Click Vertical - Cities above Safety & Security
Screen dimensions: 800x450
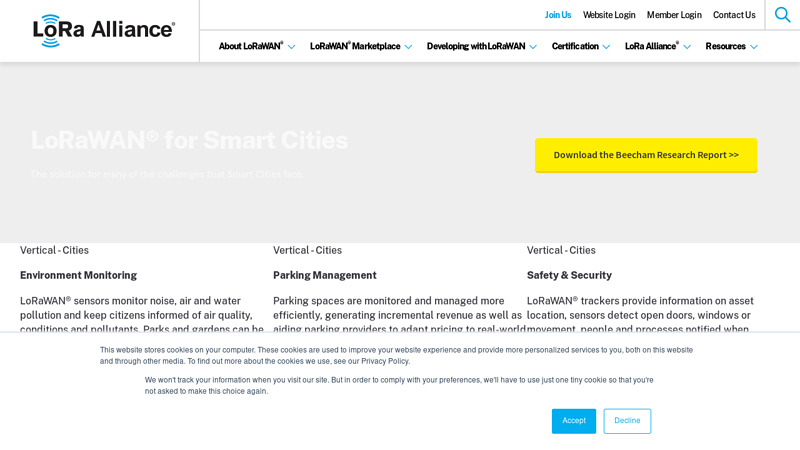click(x=561, y=251)
